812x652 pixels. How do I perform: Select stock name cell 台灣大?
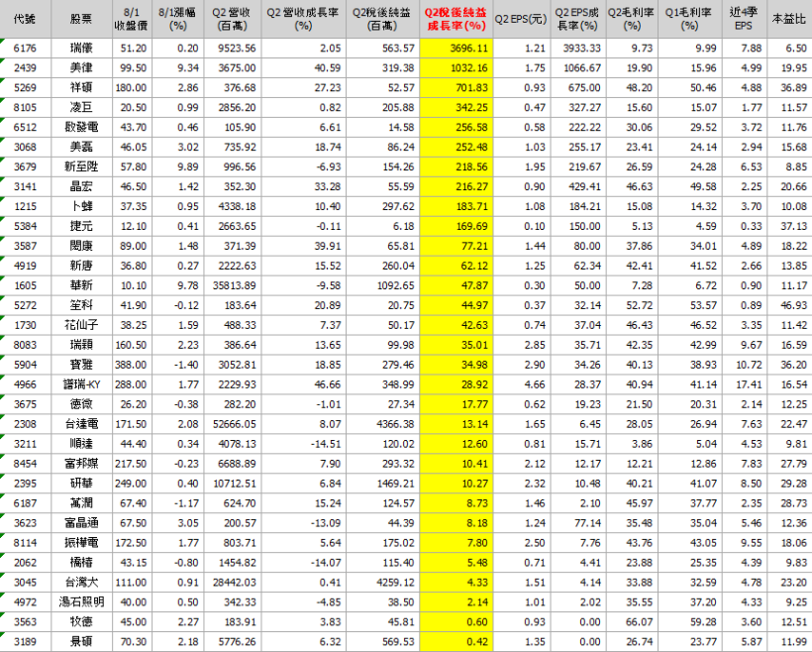[81, 582]
